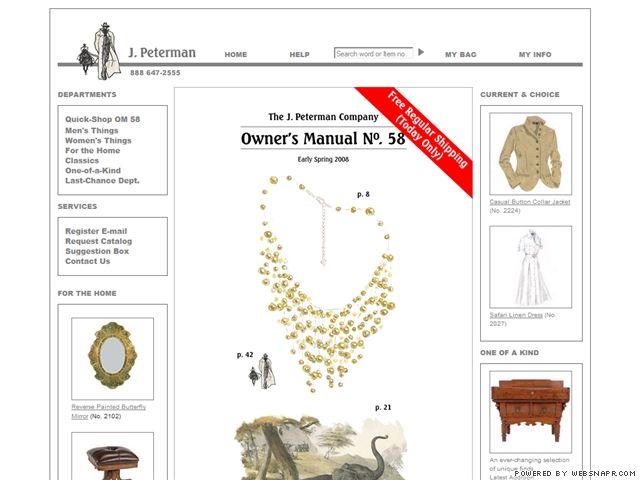Click the J. Peterman cowboy logo
640x480 pixels.
pos(100,51)
